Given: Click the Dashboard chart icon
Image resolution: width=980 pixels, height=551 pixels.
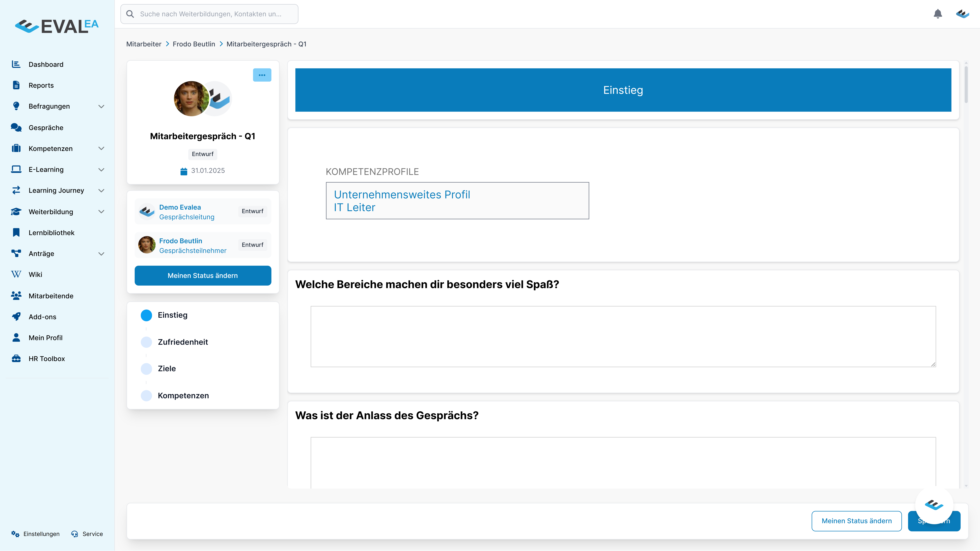Looking at the screenshot, I should point(16,64).
